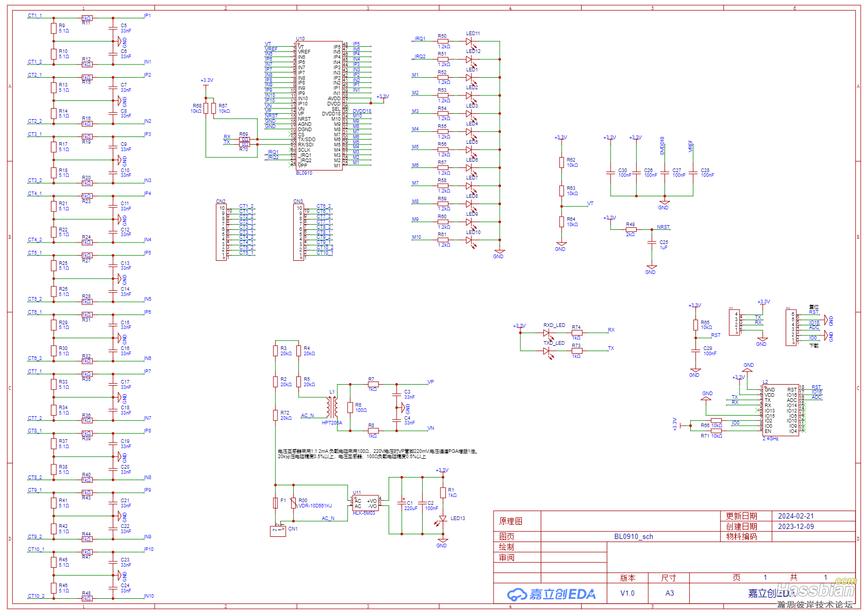Click the M10 net label beside R61
The image size is (868, 614).
(416, 237)
